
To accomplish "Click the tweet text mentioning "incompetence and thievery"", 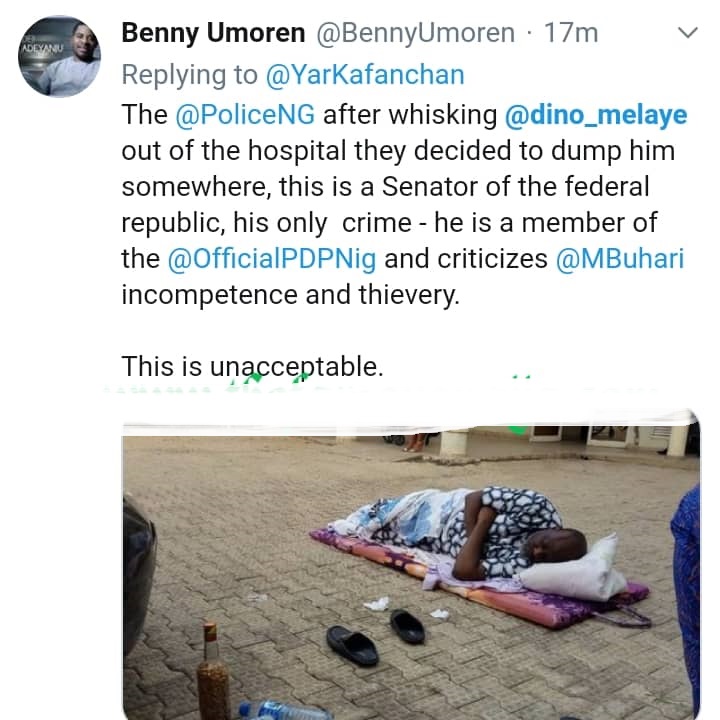I will (290, 296).
